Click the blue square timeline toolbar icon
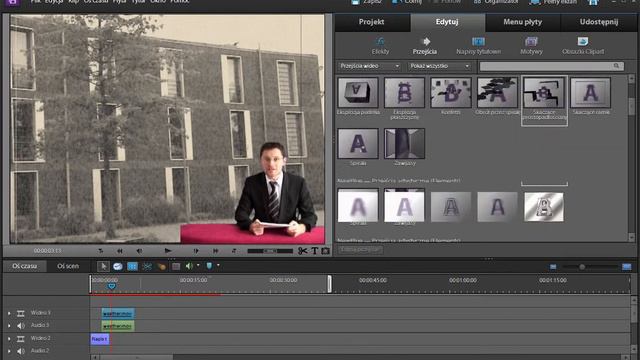Viewport: 640px width, 360px height. (x=133, y=267)
